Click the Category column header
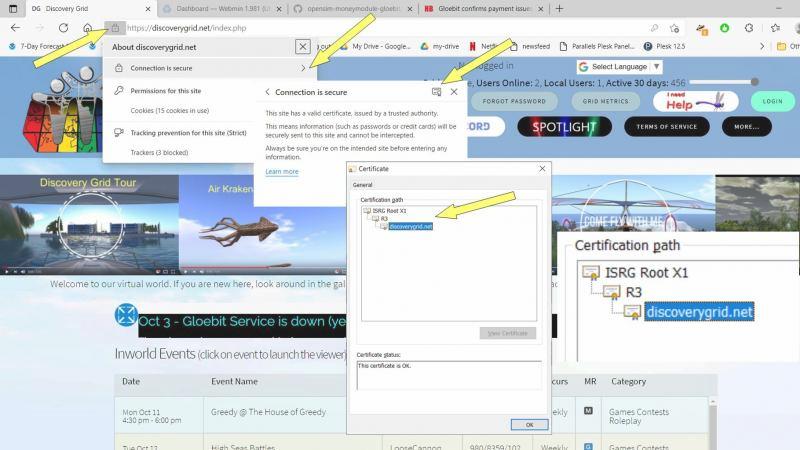The height and width of the screenshot is (450, 800). pos(629,382)
